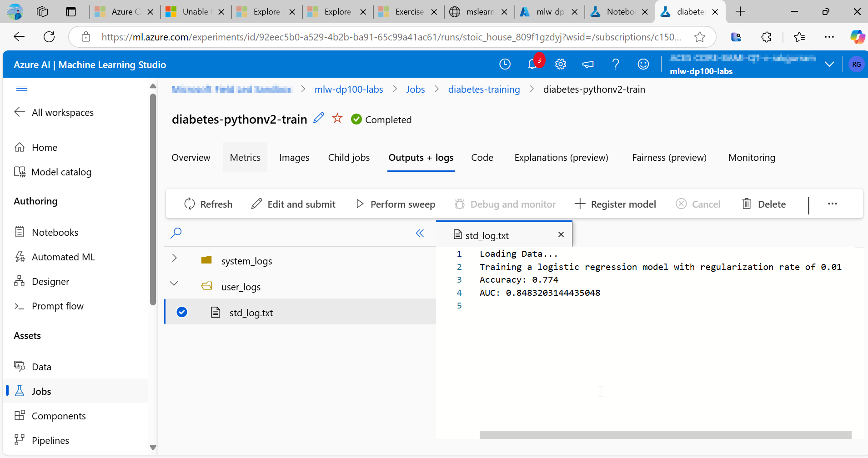
Task: Switch to the Metrics tab
Action: tap(245, 157)
